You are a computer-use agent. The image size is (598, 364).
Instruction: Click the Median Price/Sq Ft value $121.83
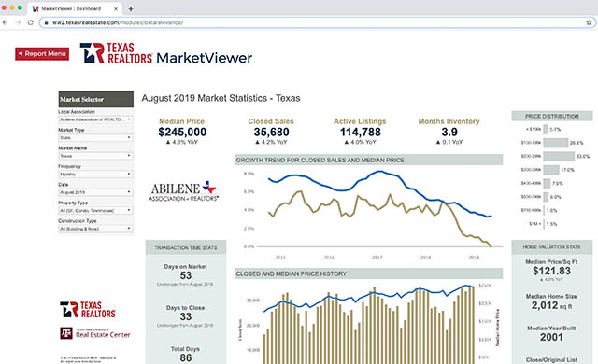(552, 271)
